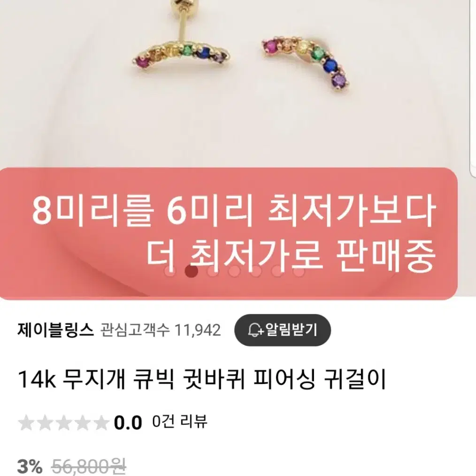The image size is (476, 476).
Task: Jump to the third carousel dot
Action: pos(213,271)
